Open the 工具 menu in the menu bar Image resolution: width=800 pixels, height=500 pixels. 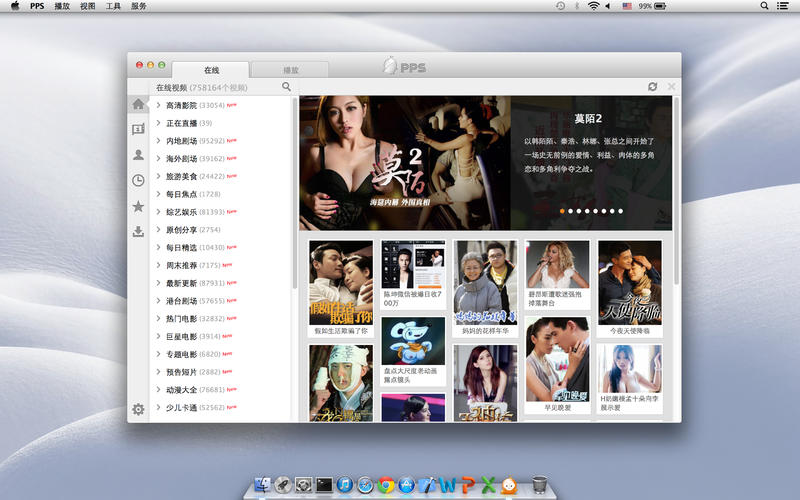tap(113, 6)
